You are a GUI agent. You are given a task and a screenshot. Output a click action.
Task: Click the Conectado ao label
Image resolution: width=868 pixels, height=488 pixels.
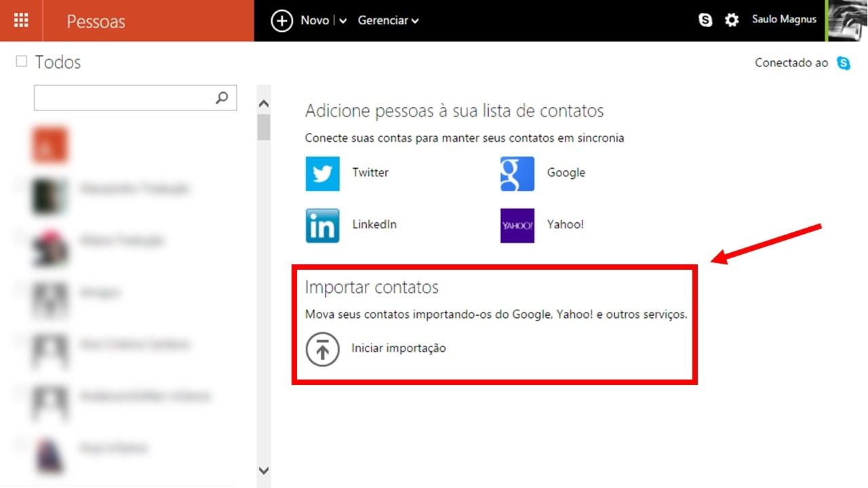point(791,62)
